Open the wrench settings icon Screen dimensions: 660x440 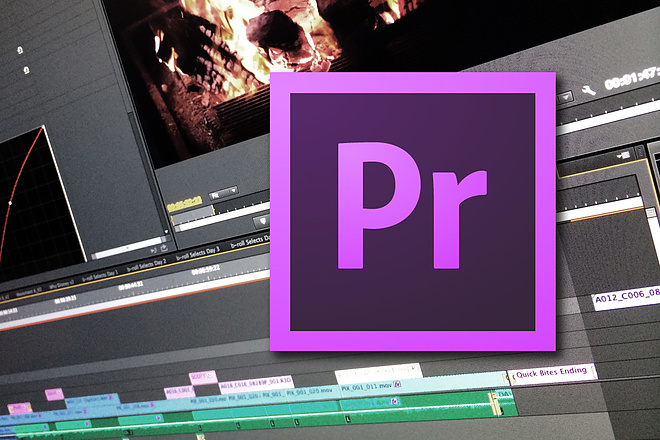(x=588, y=90)
